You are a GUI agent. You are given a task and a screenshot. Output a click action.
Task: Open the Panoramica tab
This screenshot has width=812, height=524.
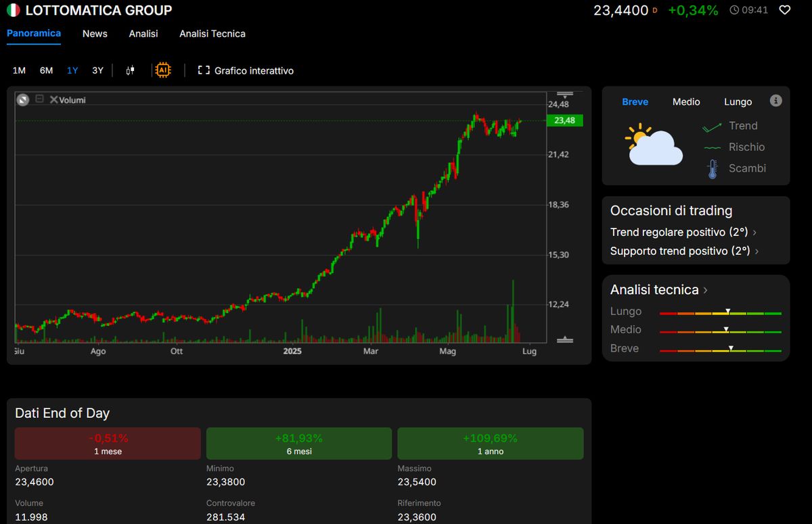(34, 33)
